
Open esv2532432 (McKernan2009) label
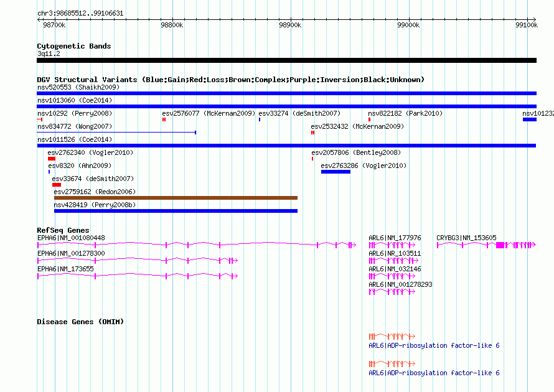tap(357, 126)
